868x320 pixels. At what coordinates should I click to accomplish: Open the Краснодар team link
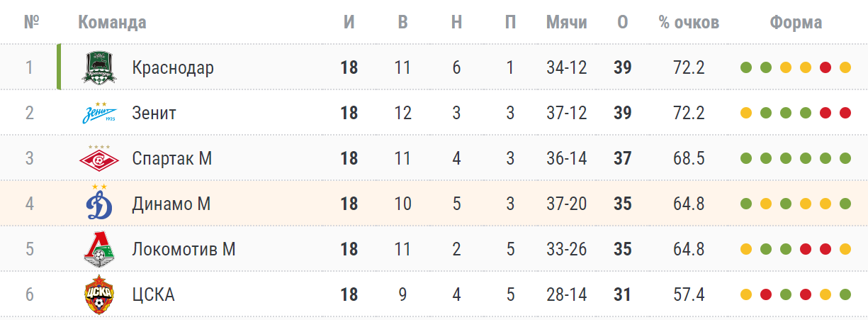pyautogui.click(x=173, y=67)
